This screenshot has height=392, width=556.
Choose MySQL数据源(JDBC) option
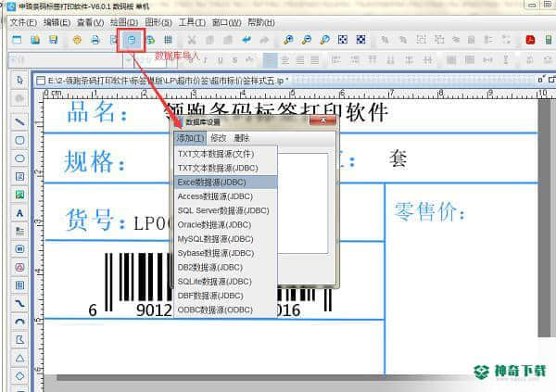click(225, 239)
